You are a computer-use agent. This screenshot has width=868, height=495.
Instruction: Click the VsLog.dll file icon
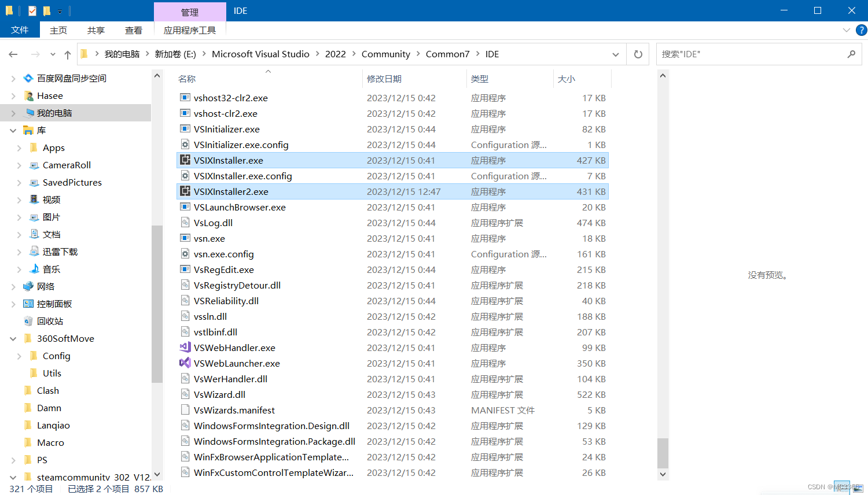(x=185, y=223)
